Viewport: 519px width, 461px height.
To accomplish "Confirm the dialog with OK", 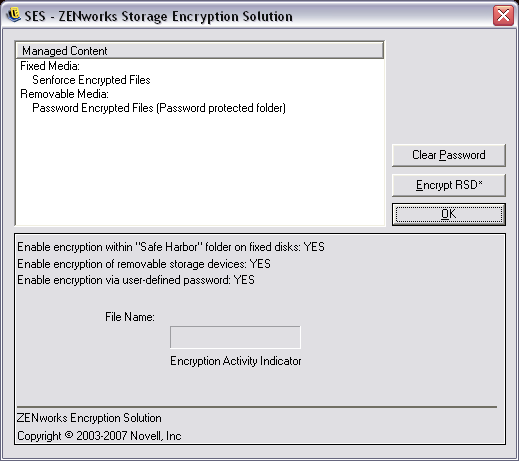I will point(449,214).
